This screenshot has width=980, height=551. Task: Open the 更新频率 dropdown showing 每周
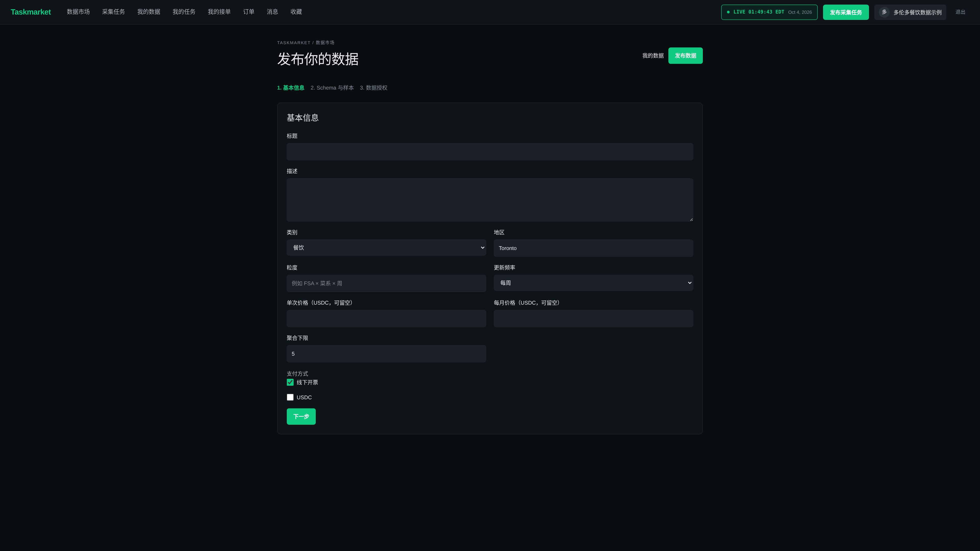[593, 283]
